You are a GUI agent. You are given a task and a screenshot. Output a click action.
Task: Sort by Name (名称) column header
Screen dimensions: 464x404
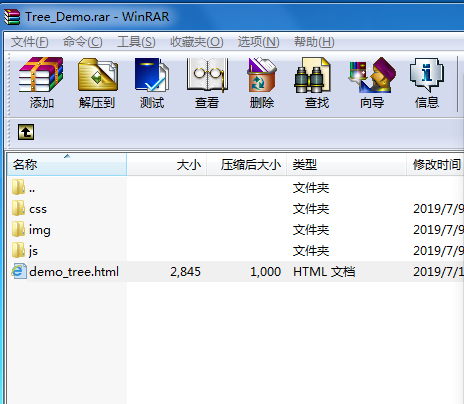point(67,164)
